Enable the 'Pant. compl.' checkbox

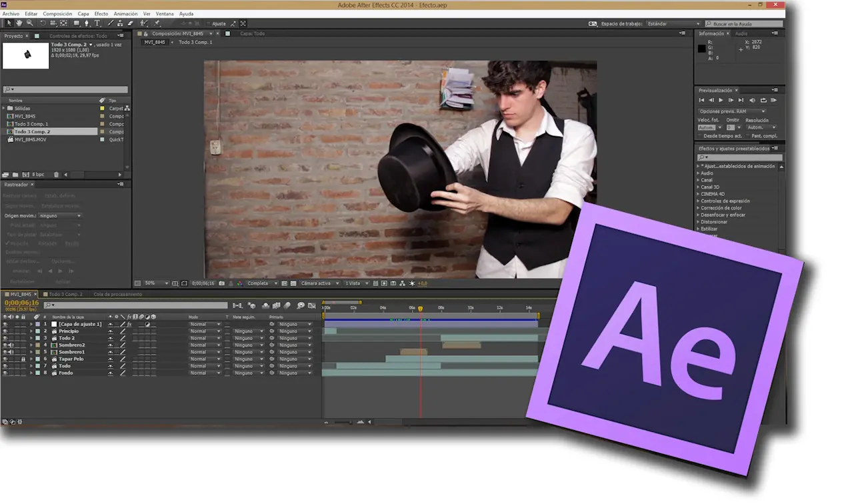(748, 136)
